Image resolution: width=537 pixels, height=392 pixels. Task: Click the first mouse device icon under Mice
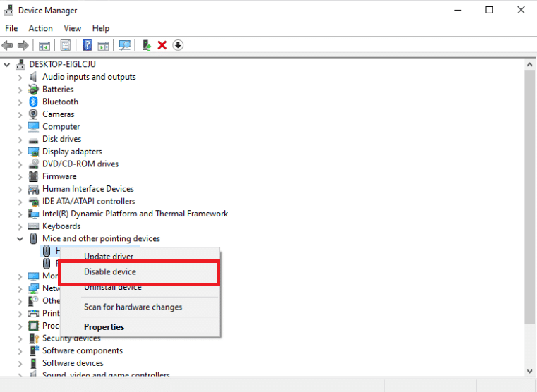pyautogui.click(x=47, y=251)
